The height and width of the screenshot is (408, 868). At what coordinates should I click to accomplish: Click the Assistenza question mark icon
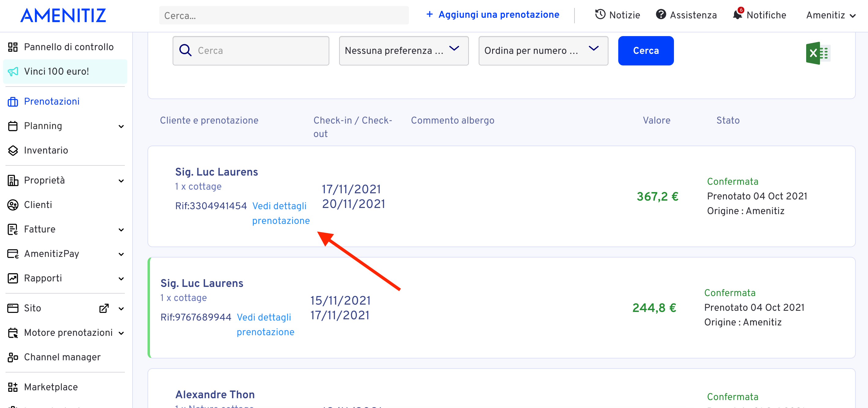[x=661, y=14]
